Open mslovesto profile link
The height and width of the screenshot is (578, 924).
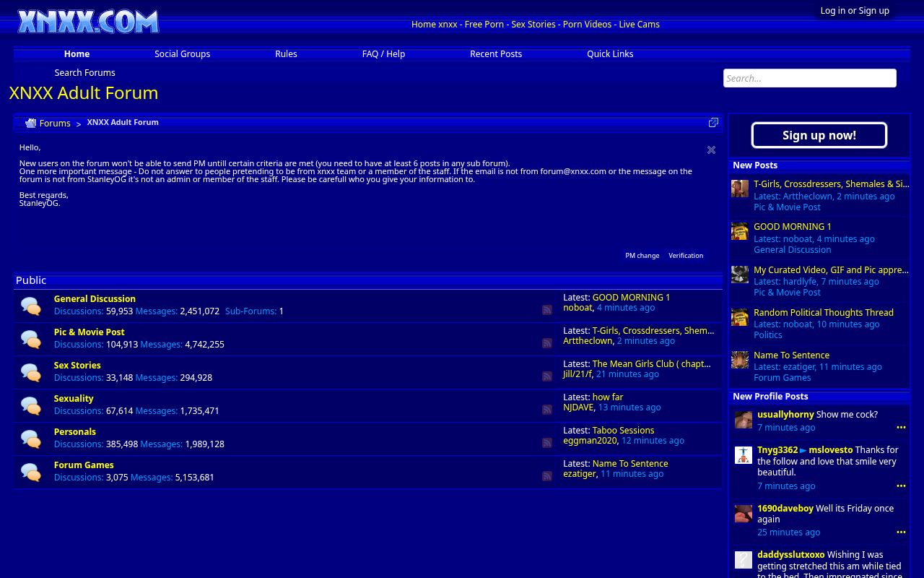point(831,449)
